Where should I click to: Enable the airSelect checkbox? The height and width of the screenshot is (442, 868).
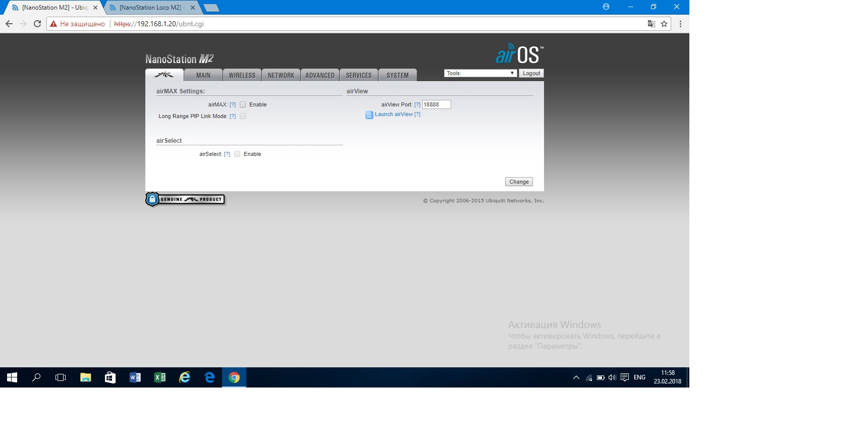pyautogui.click(x=237, y=154)
